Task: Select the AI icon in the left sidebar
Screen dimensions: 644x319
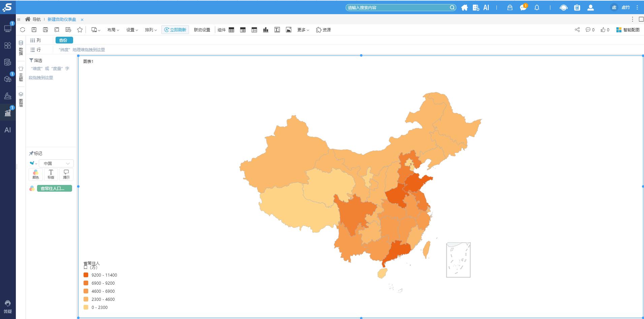Action: 7,130
